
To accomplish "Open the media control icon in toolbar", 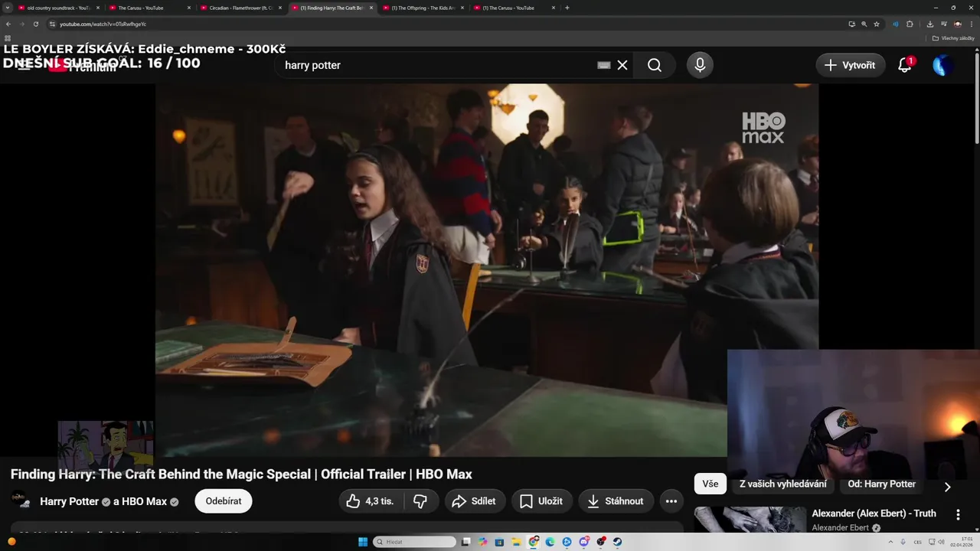I will click(x=944, y=24).
